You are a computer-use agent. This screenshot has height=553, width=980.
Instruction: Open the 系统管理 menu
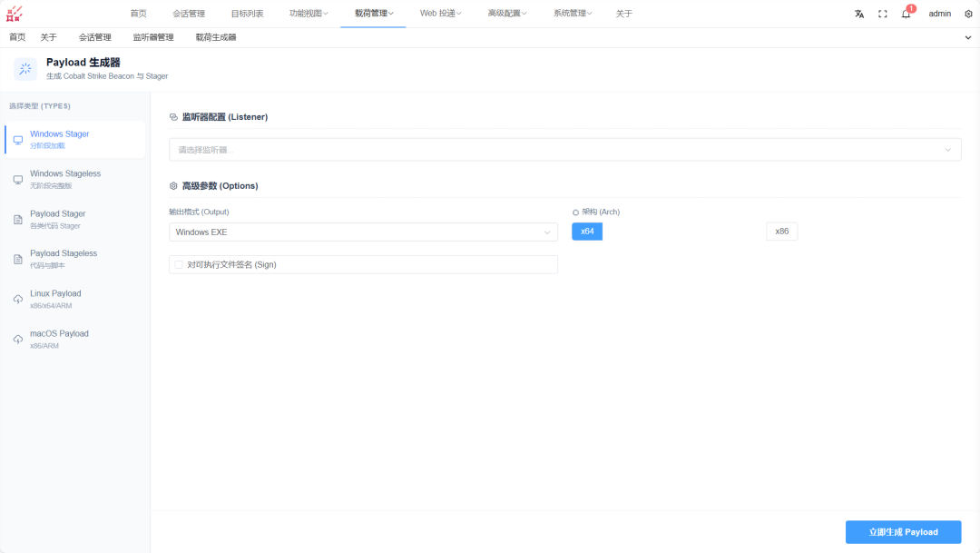click(573, 13)
